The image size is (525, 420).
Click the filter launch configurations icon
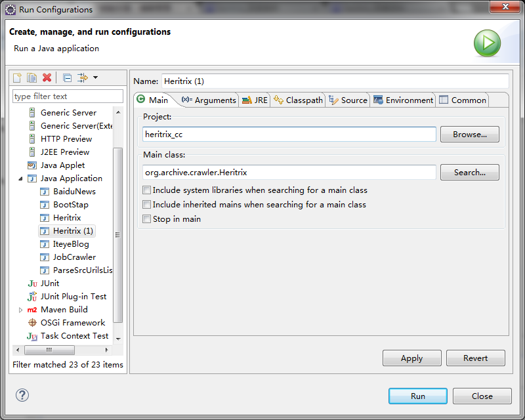(x=83, y=77)
